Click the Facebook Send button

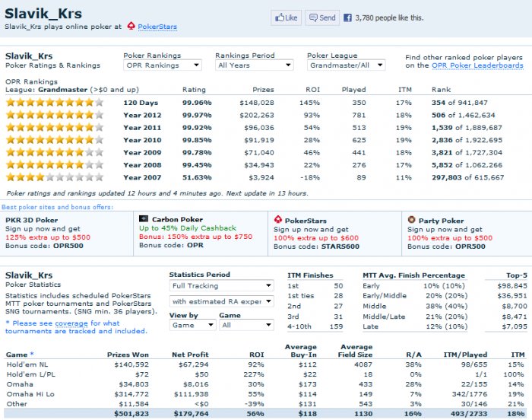point(322,17)
